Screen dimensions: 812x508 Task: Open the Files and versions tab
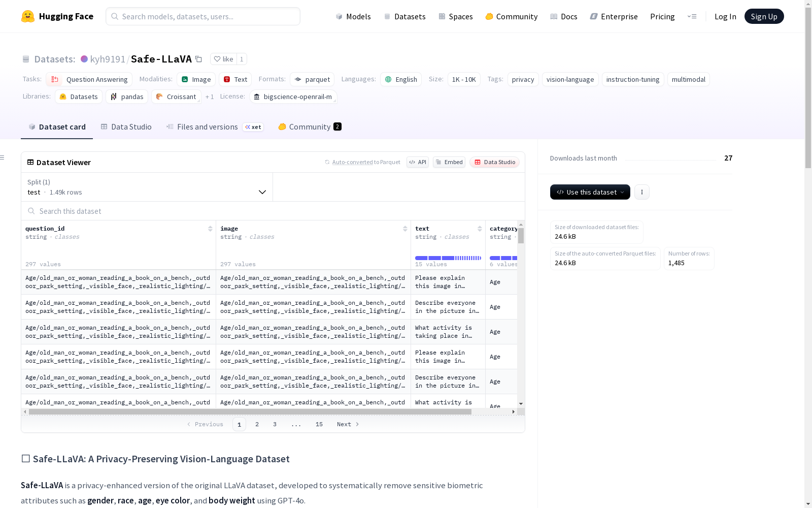[x=215, y=127]
